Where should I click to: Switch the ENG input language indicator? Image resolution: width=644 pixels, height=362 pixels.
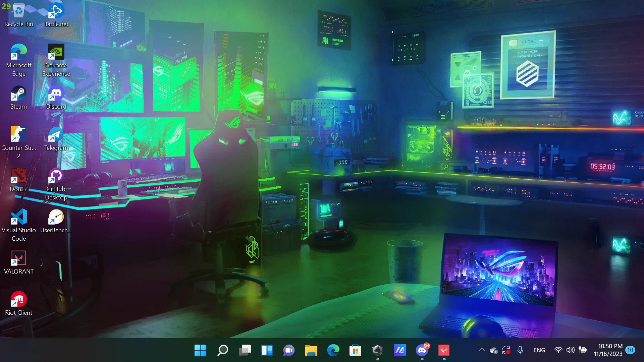click(x=539, y=350)
